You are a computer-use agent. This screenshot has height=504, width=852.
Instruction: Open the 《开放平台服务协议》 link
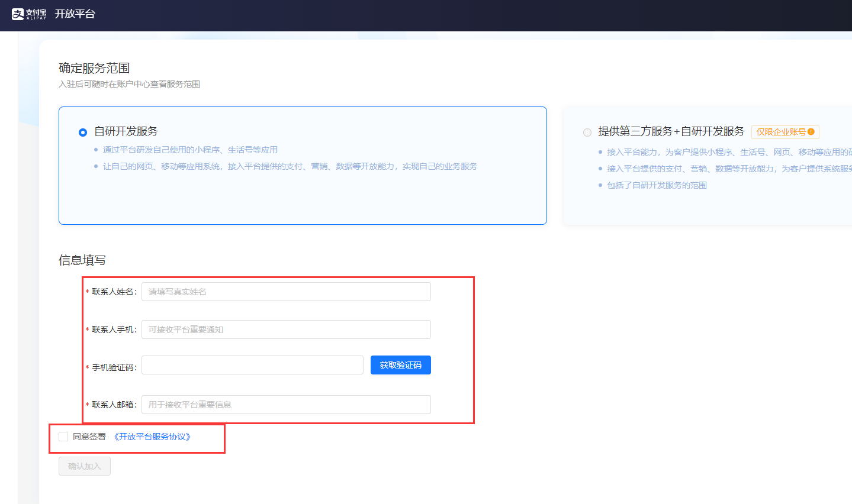click(x=152, y=437)
